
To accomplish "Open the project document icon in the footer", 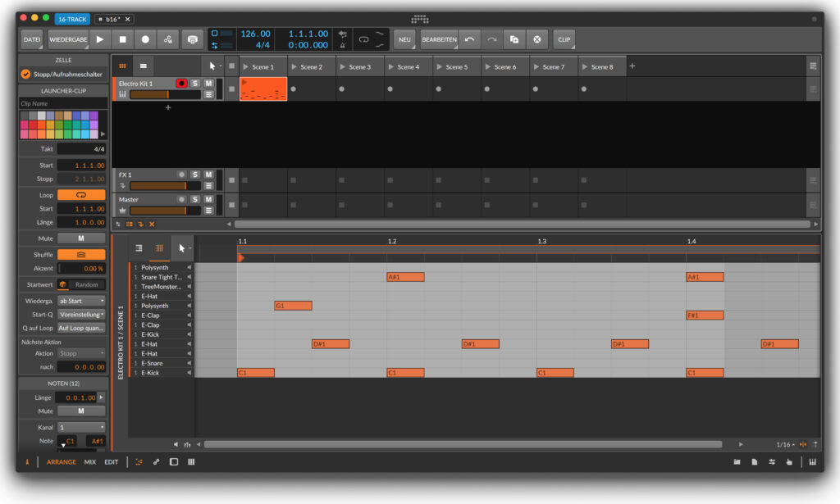I will click(x=755, y=461).
